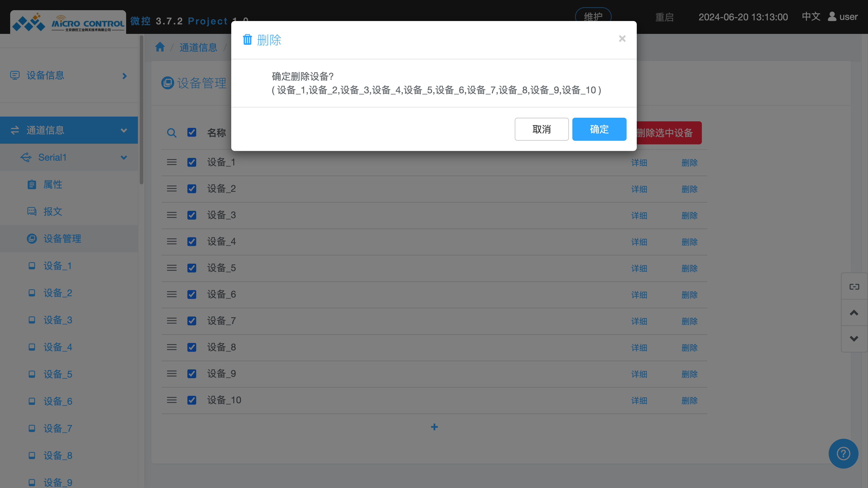
Task: Click the drag handle icon for 设备_5
Action: (x=172, y=268)
